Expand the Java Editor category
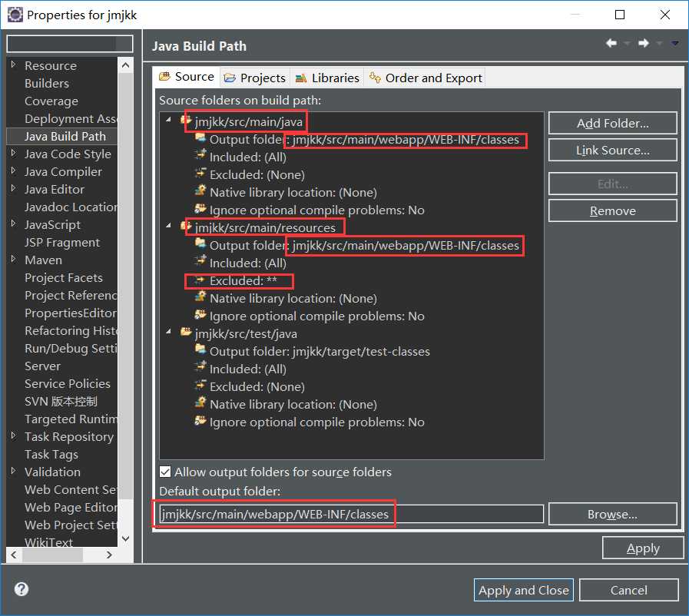The height and width of the screenshot is (616, 689). point(14,188)
